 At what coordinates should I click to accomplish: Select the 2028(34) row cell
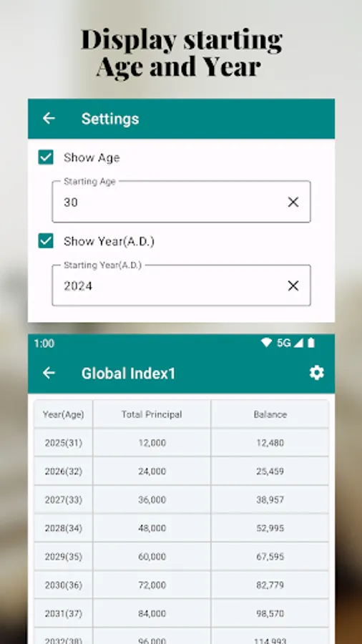click(63, 528)
